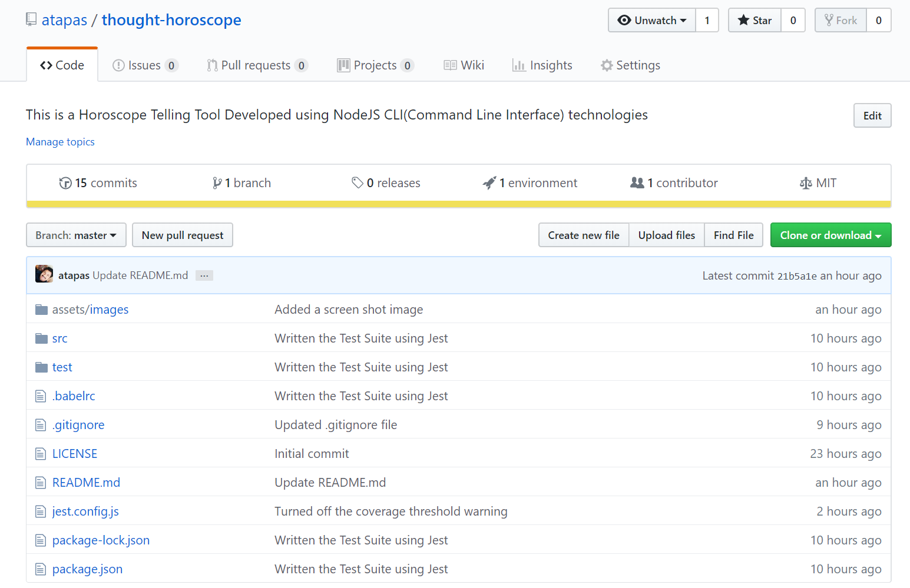Open the Issues tab

pos(145,65)
